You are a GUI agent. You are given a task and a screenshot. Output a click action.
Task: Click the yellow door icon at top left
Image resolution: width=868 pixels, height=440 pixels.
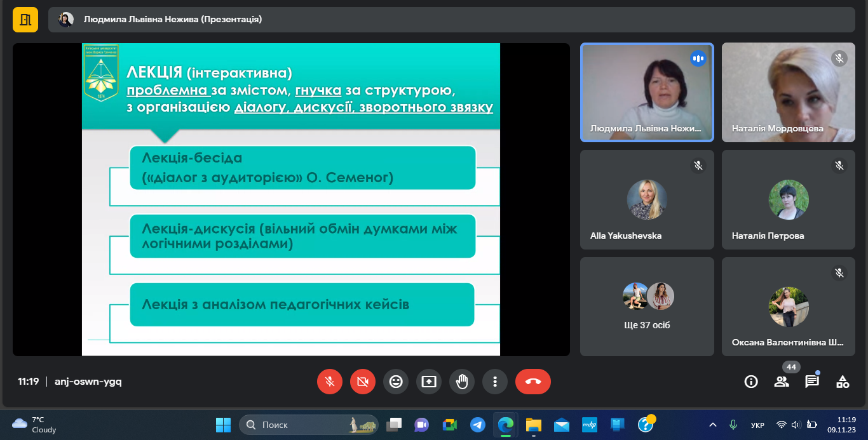point(25,20)
